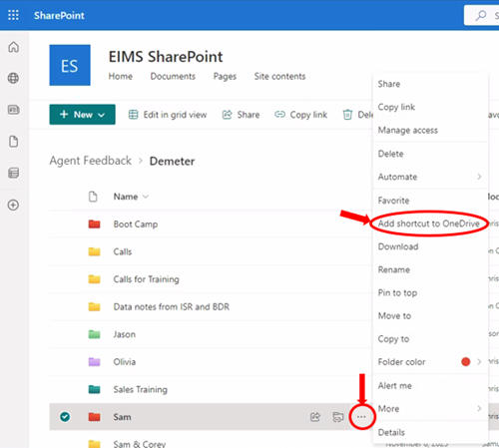Screen dimensions: 499x448
Task: Click the Olivia purple folder icon
Action: pos(94,361)
